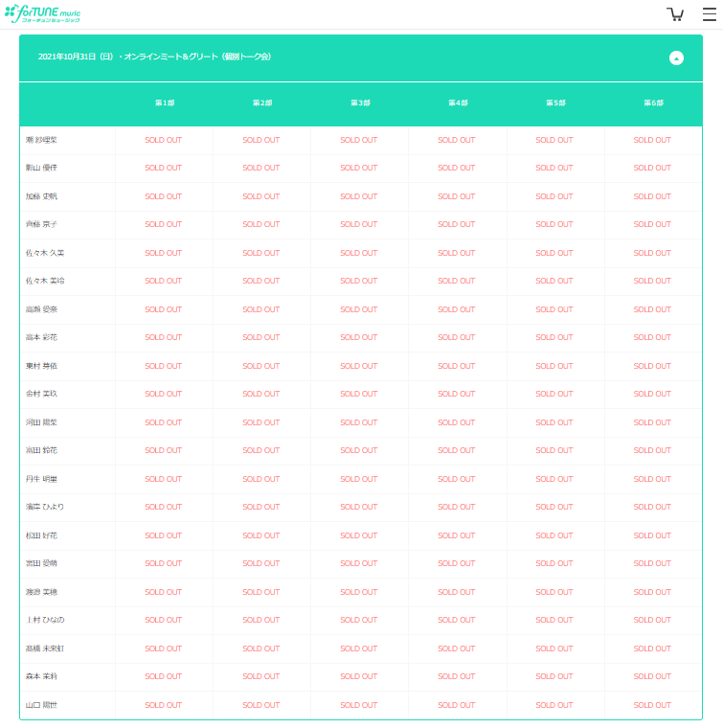
Task: Click 山口 陽世 第6部 SOLD OUT cell
Action: [651, 705]
